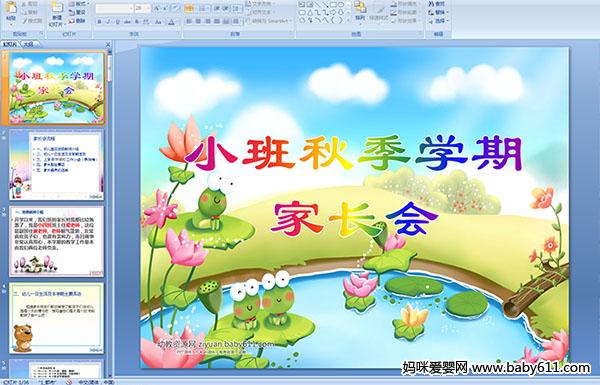Expand the slide Layout dropdown
The height and width of the screenshot is (385, 600).
78,4
